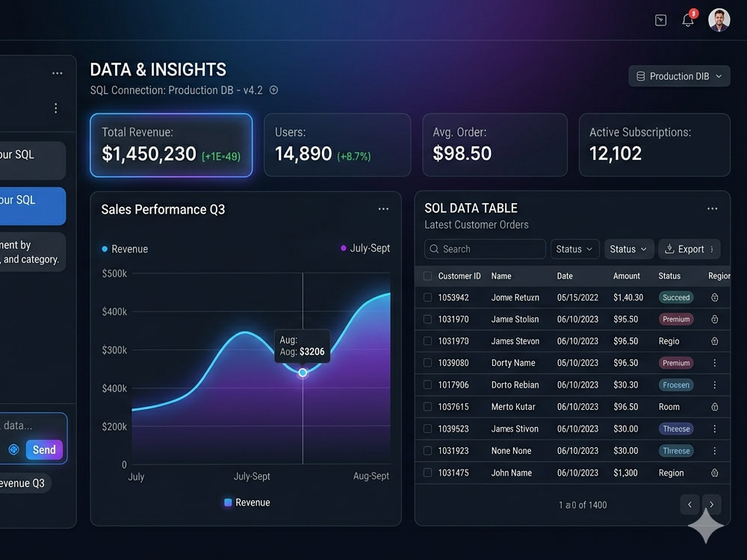Check the row for customer 1053942
The width and height of the screenshot is (747, 560).
[427, 298]
